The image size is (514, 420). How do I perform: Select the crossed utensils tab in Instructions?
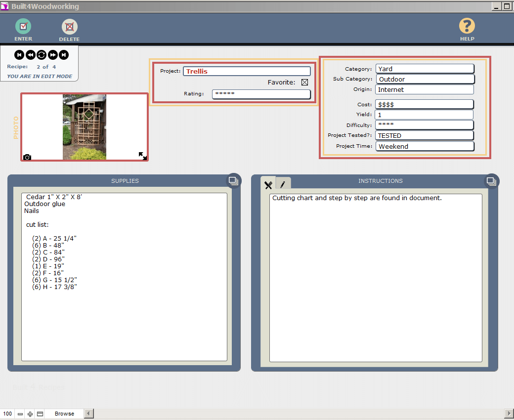coord(268,185)
